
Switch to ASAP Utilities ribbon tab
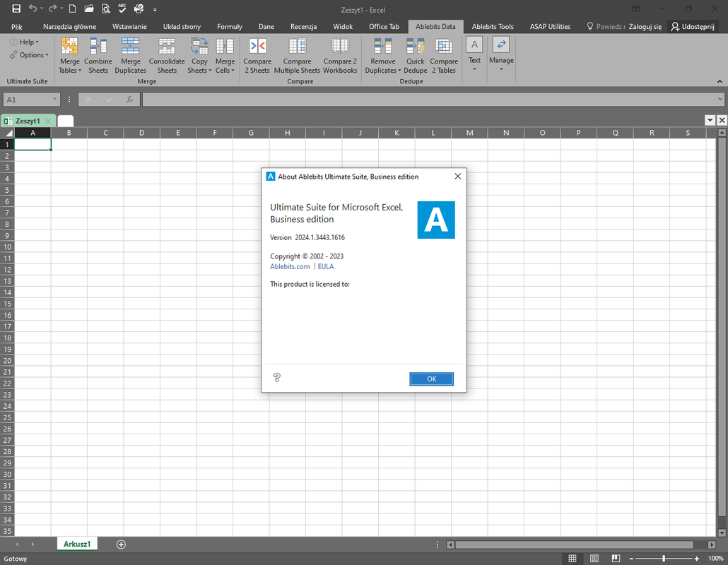click(x=550, y=26)
